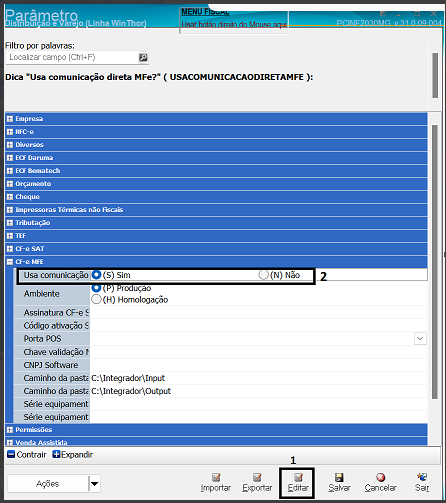Select (H) Homologação ambiente option

[x=96, y=299]
